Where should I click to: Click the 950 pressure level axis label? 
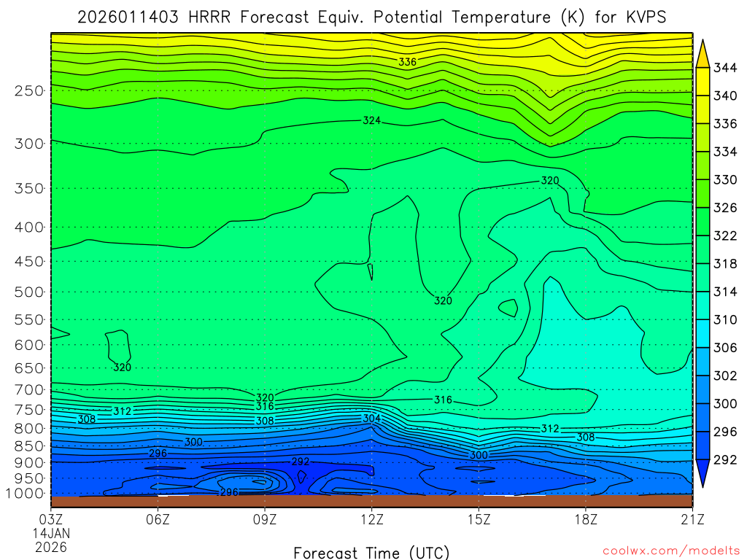(x=29, y=478)
